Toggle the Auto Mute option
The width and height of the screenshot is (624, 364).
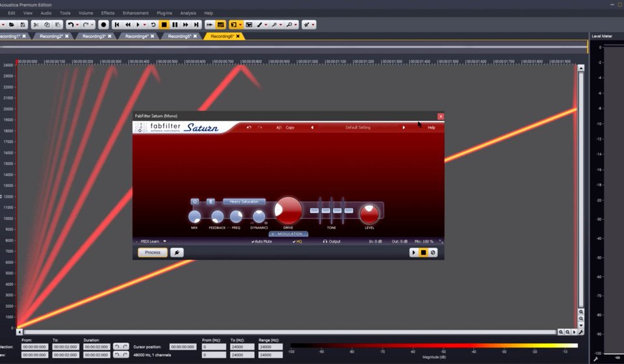pos(262,241)
